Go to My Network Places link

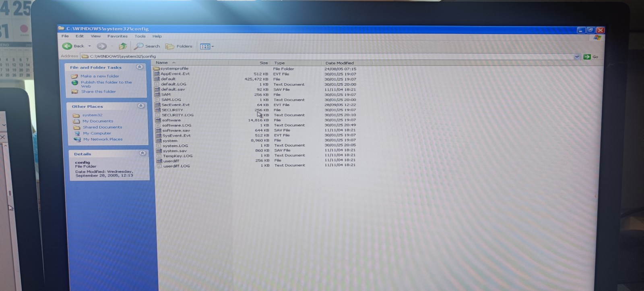(103, 139)
